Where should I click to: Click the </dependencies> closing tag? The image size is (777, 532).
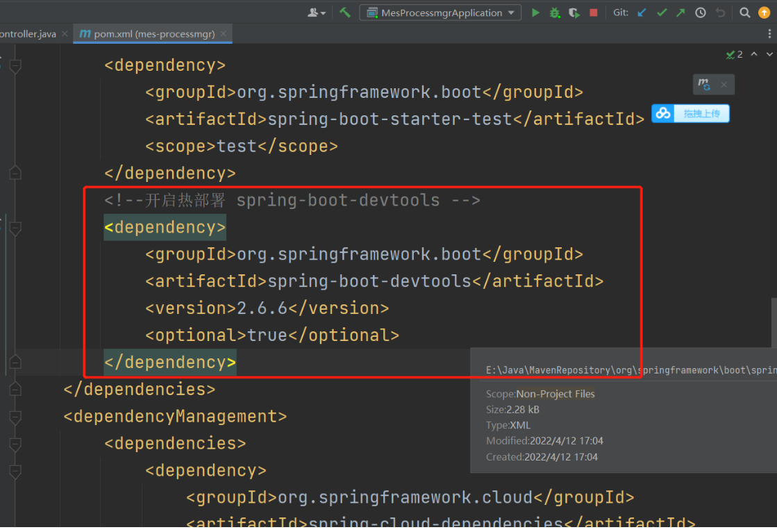point(140,390)
